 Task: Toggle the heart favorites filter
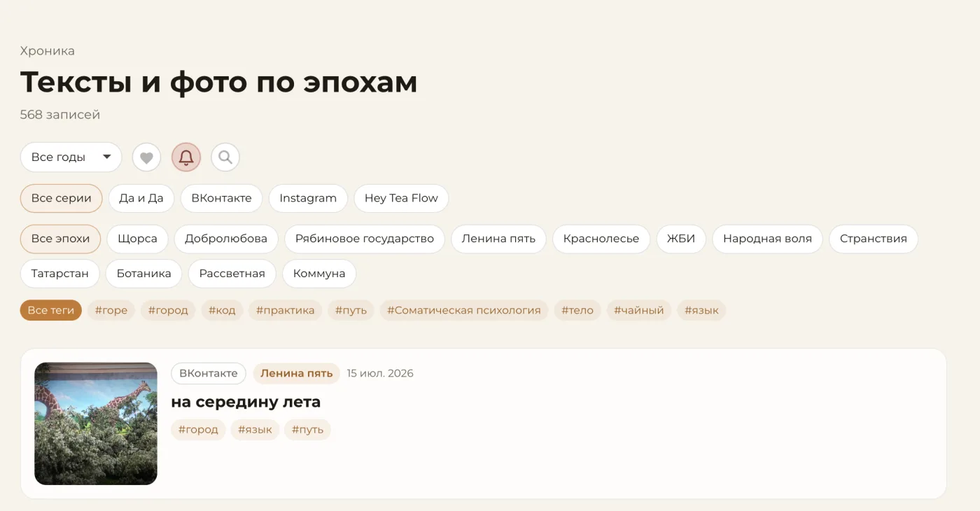click(146, 157)
